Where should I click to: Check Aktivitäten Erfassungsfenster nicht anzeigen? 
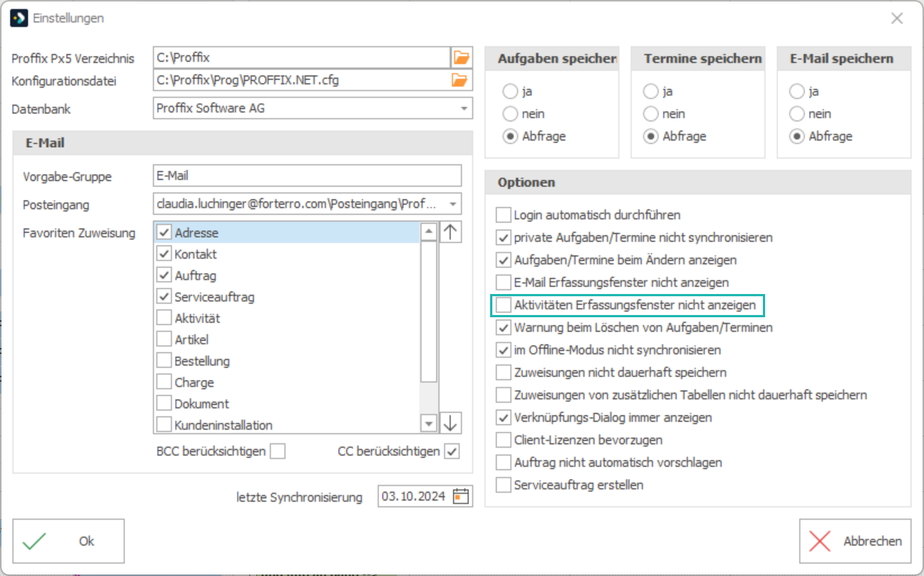click(x=504, y=305)
